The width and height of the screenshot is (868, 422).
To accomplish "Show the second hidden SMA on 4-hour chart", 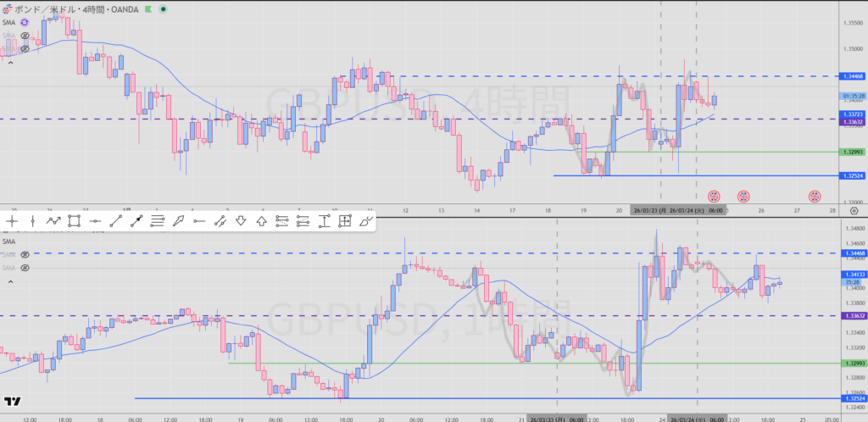I will tap(25, 36).
